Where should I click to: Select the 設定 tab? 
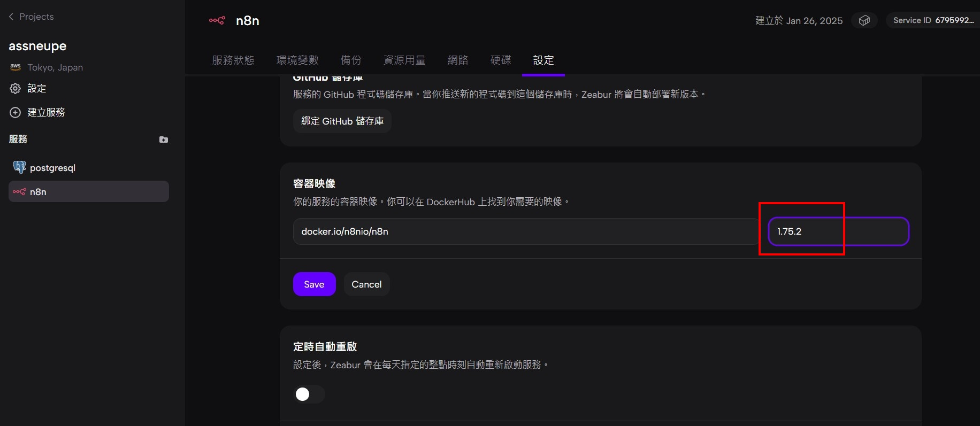543,60
